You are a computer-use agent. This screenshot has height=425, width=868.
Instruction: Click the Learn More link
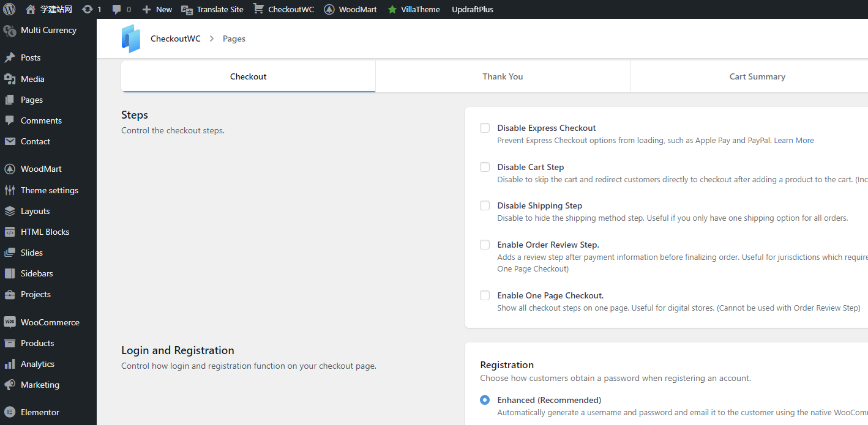pos(794,140)
